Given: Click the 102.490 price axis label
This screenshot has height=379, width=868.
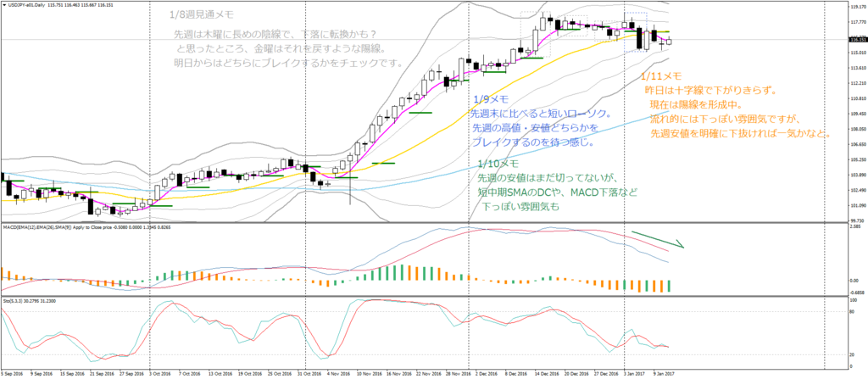Looking at the screenshot, I should (857, 191).
